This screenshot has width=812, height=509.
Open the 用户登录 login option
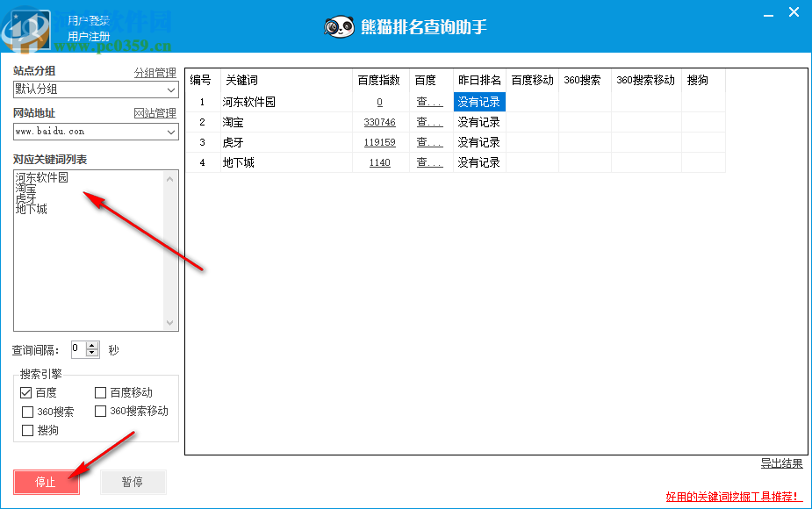(x=90, y=20)
